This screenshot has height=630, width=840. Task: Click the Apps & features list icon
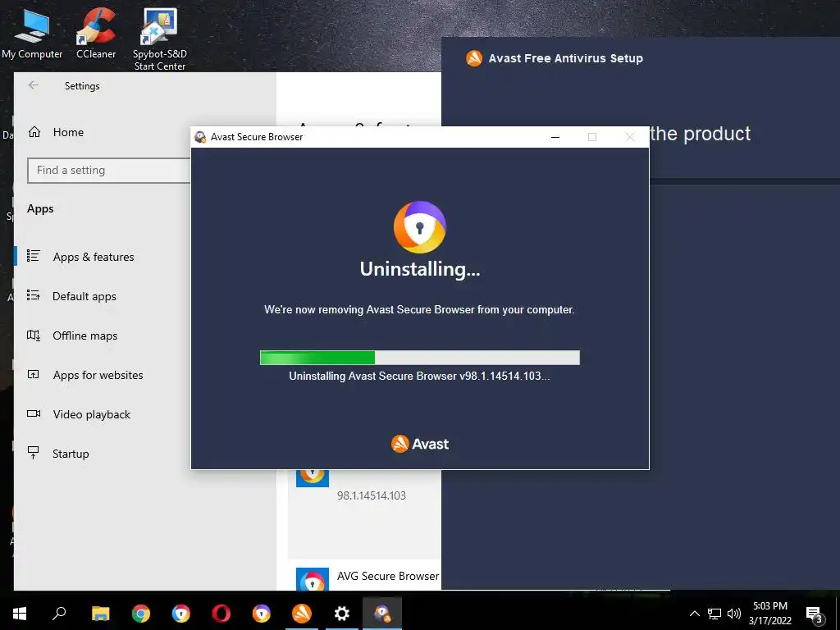click(x=33, y=256)
